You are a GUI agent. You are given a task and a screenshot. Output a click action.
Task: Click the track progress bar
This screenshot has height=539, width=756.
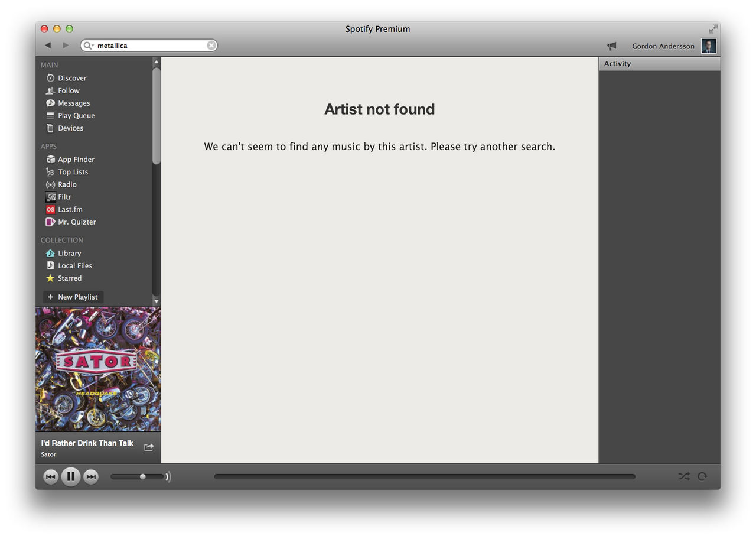click(425, 476)
